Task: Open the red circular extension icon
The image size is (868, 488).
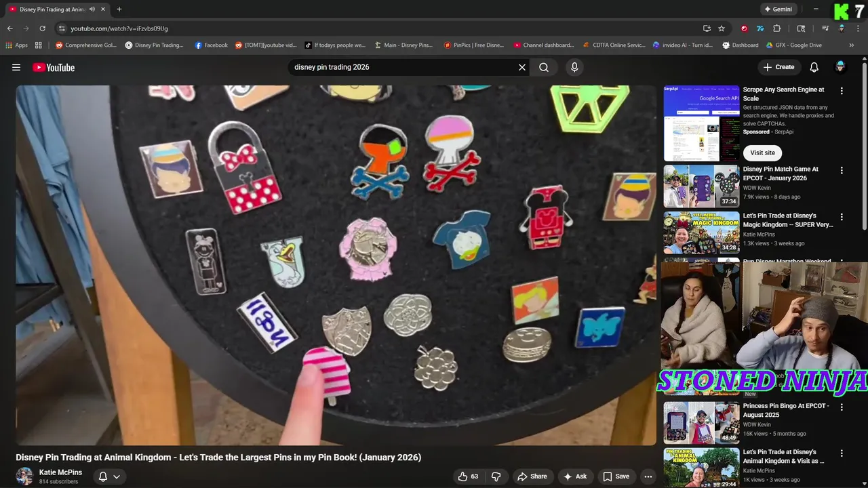Action: pos(744,28)
